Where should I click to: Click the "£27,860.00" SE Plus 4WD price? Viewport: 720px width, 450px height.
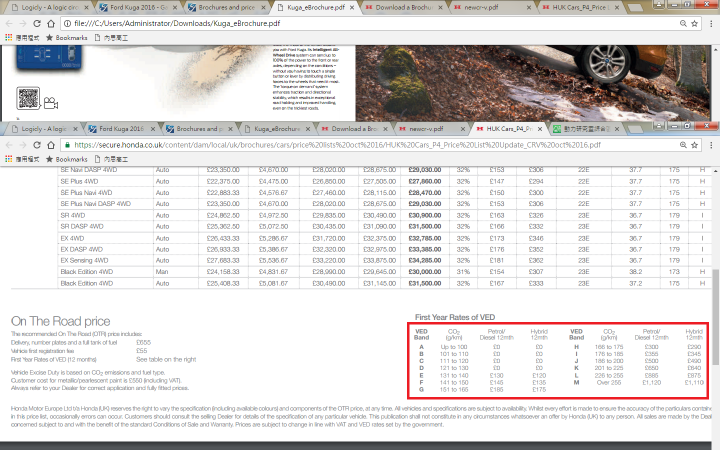pyautogui.click(x=425, y=181)
